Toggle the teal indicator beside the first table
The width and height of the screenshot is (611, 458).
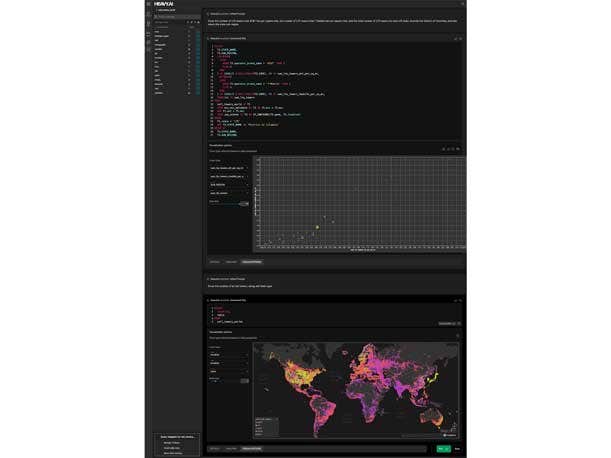click(x=198, y=31)
